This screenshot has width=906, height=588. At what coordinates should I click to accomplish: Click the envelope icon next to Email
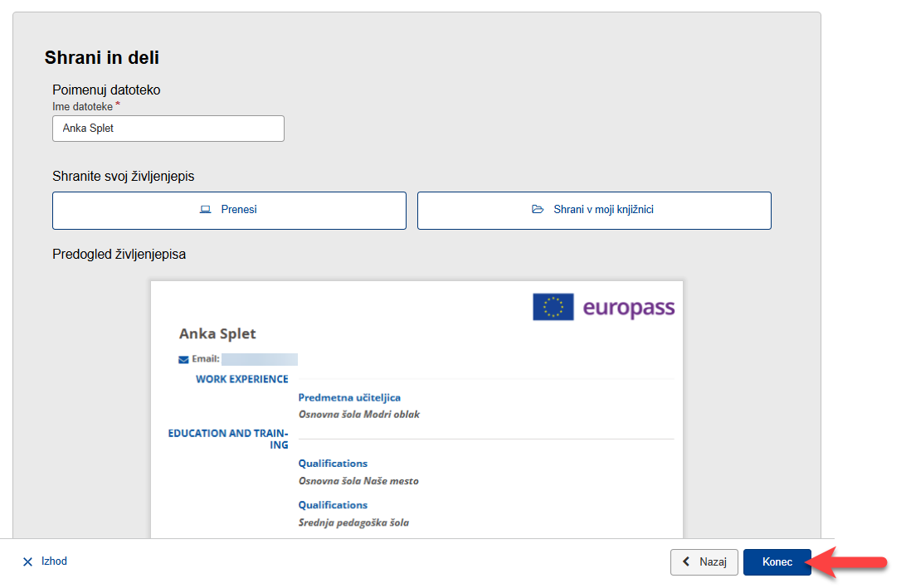tap(183, 360)
